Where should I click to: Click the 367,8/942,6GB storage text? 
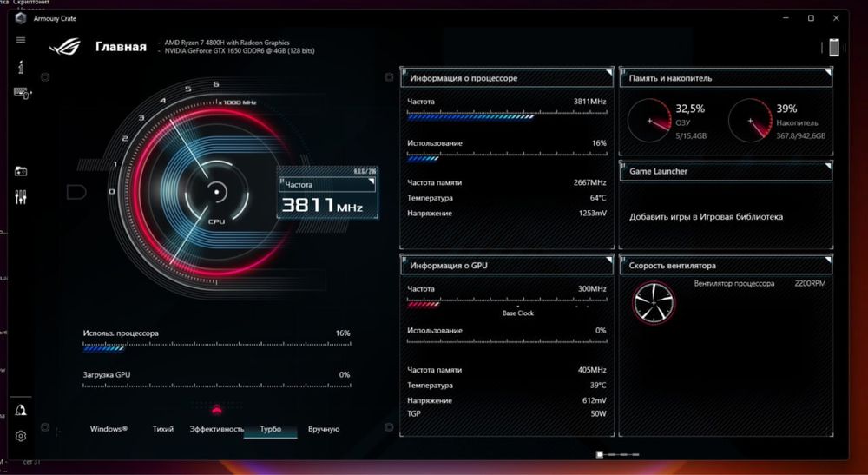click(800, 136)
